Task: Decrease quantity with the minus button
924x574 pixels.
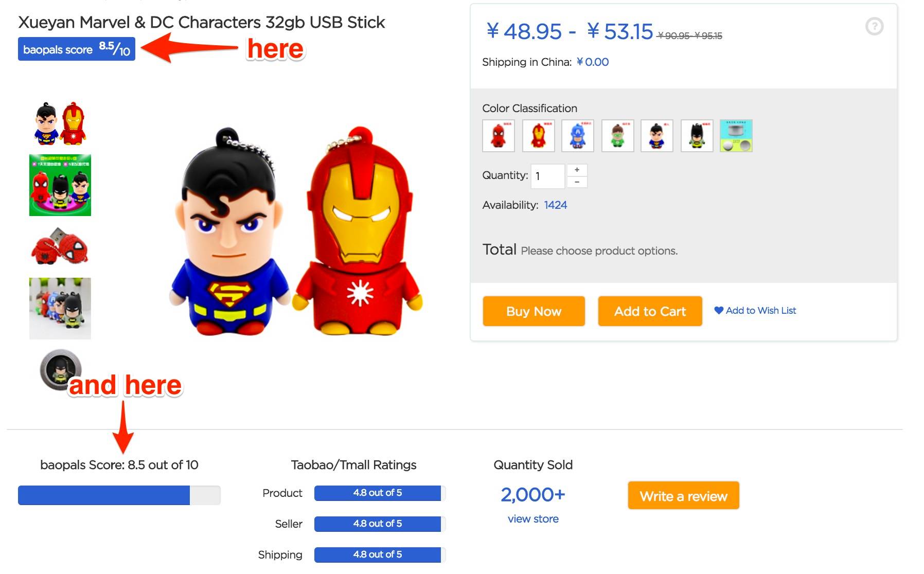Action: [x=577, y=182]
